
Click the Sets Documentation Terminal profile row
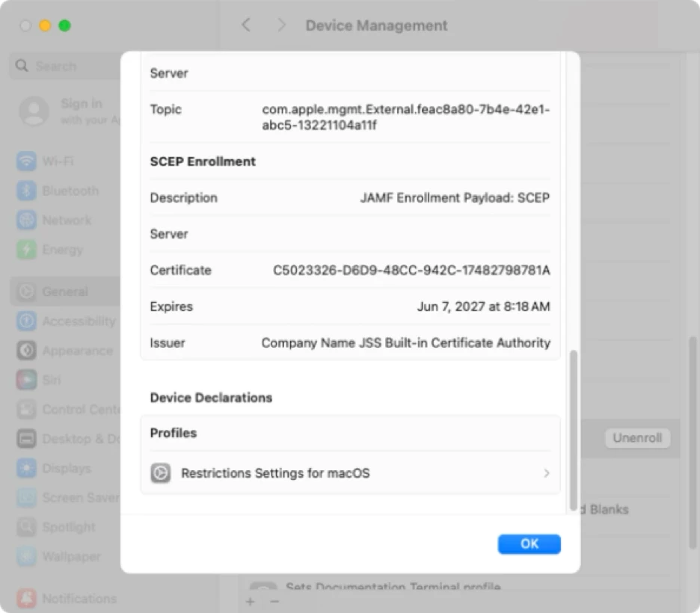point(393,586)
